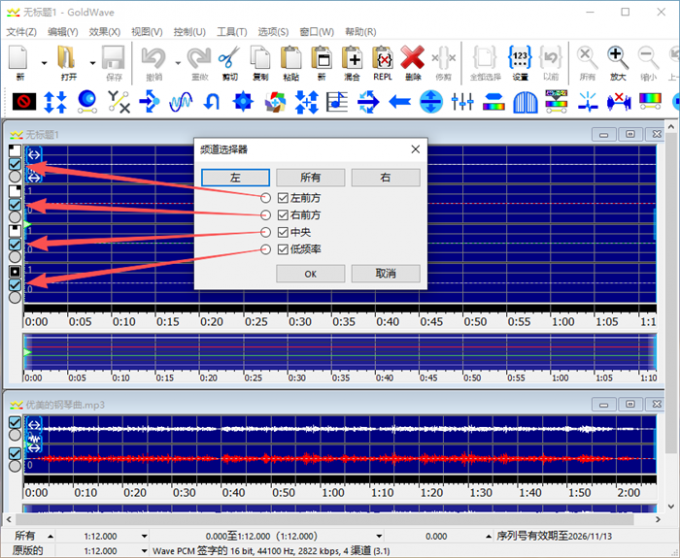Open the 选项(S) menu
Screen dimensions: 680x558
(x=273, y=32)
